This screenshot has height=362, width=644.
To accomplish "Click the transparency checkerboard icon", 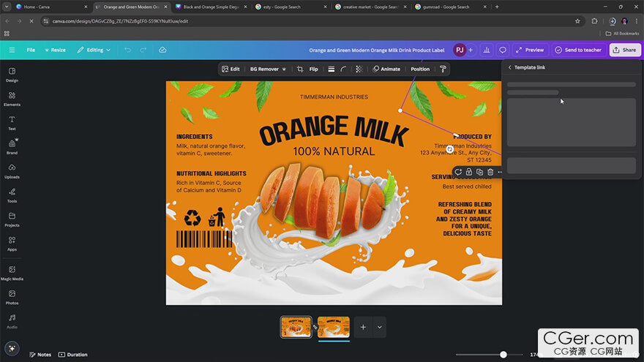I will tap(359, 69).
